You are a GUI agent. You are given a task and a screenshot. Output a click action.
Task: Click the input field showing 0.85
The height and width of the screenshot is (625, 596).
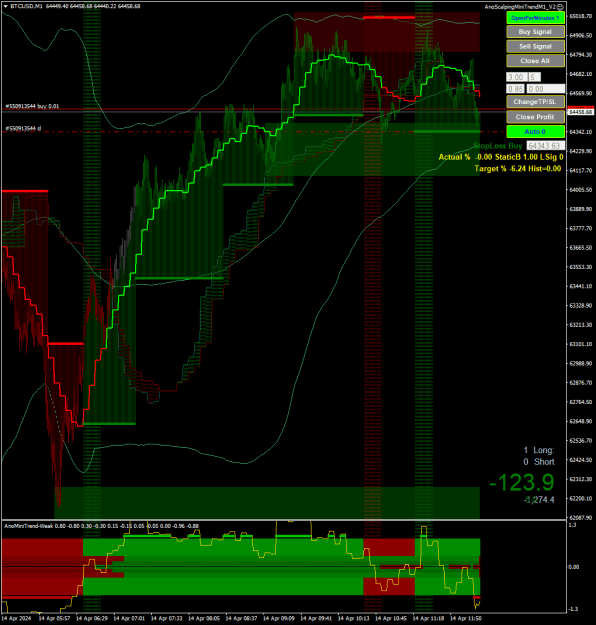coord(515,89)
